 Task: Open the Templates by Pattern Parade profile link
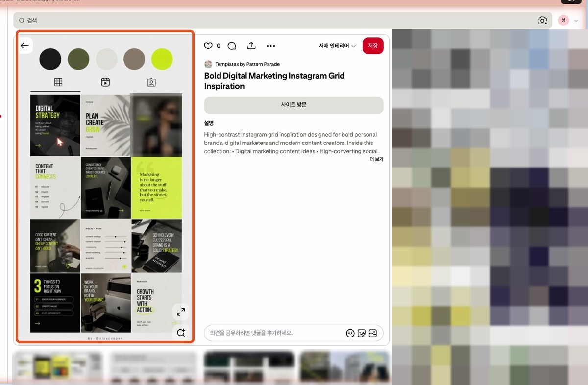point(247,64)
